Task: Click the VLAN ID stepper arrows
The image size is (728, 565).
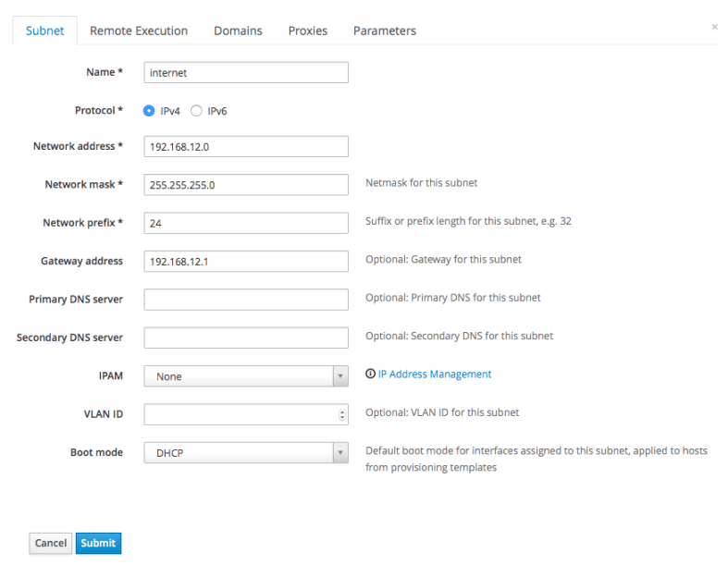Action: (343, 415)
